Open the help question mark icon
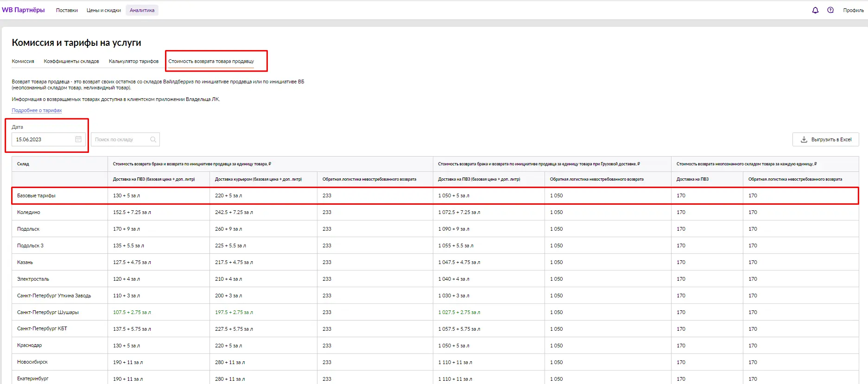The image size is (868, 384). (830, 10)
